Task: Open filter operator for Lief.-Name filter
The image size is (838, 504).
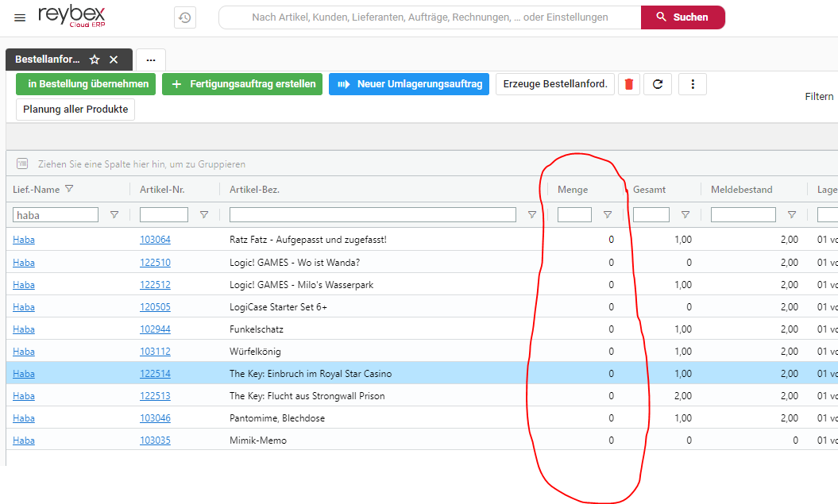Action: coord(114,214)
